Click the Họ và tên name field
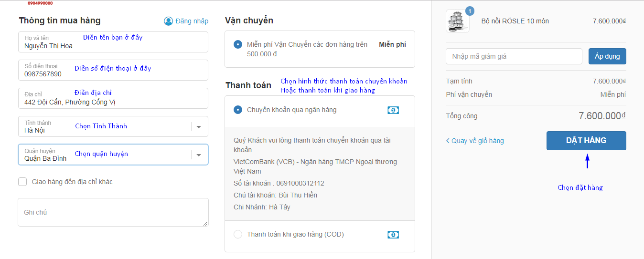This screenshot has width=644, height=259. click(x=113, y=42)
